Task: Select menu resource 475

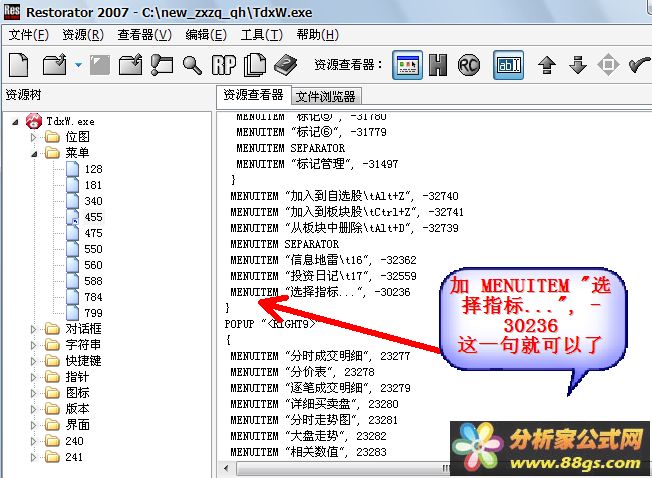Action: (93, 233)
